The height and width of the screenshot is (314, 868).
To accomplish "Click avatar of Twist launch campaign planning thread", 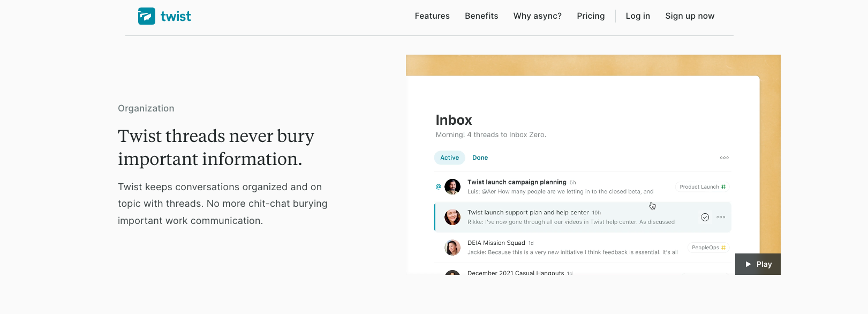I will tap(452, 186).
